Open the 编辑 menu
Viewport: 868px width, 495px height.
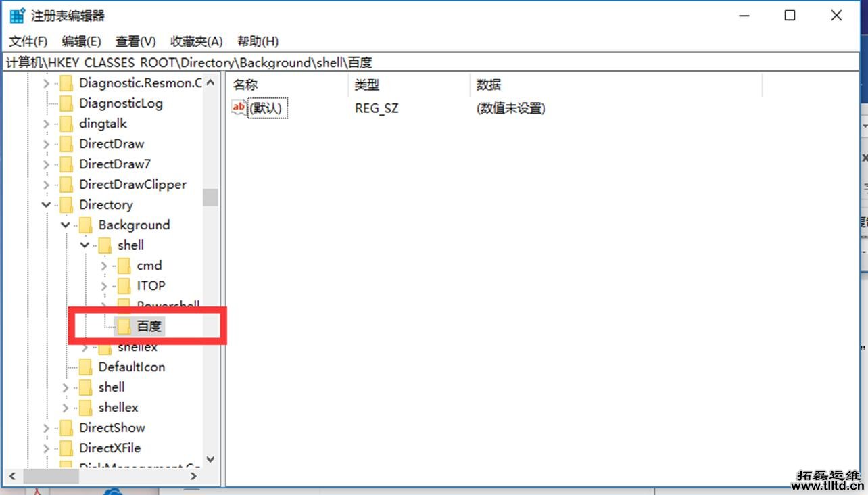(x=80, y=41)
